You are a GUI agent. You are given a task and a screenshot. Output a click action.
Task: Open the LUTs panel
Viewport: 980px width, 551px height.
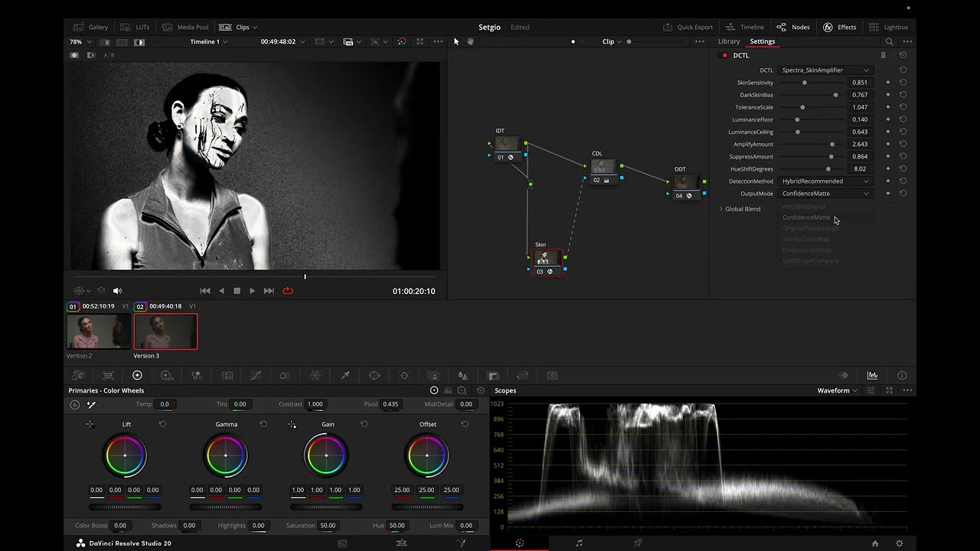136,27
